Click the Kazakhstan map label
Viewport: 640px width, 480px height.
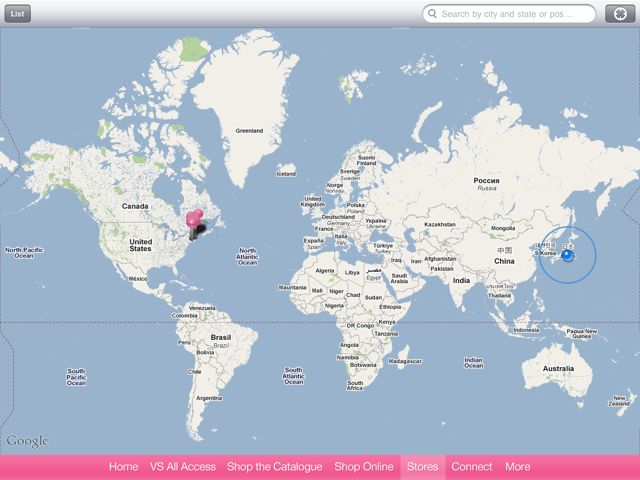(x=440, y=224)
